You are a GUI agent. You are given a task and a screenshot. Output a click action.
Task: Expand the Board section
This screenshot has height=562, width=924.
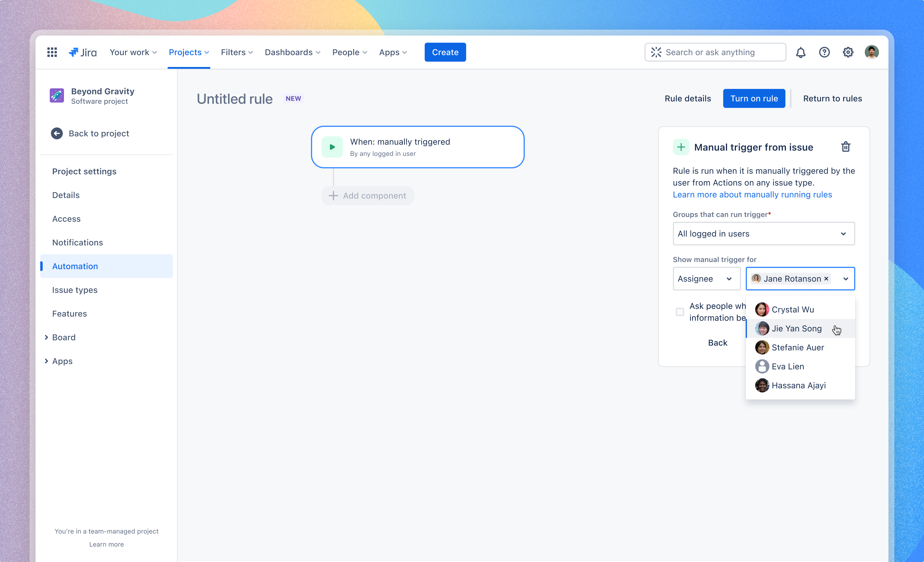point(46,337)
